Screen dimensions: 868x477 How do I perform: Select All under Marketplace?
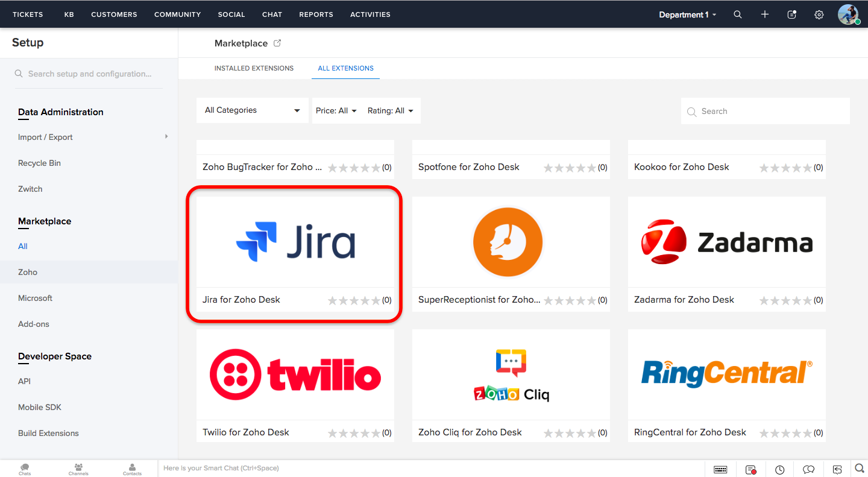[x=23, y=246]
